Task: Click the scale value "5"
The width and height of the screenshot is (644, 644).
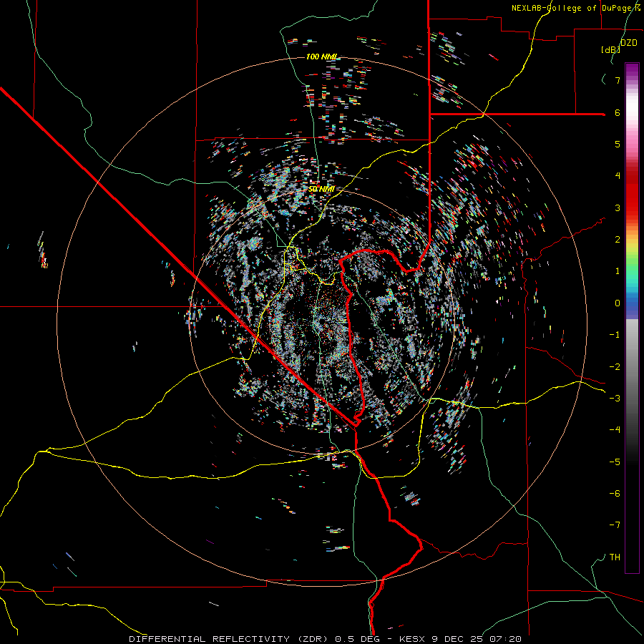Action: coord(618,144)
